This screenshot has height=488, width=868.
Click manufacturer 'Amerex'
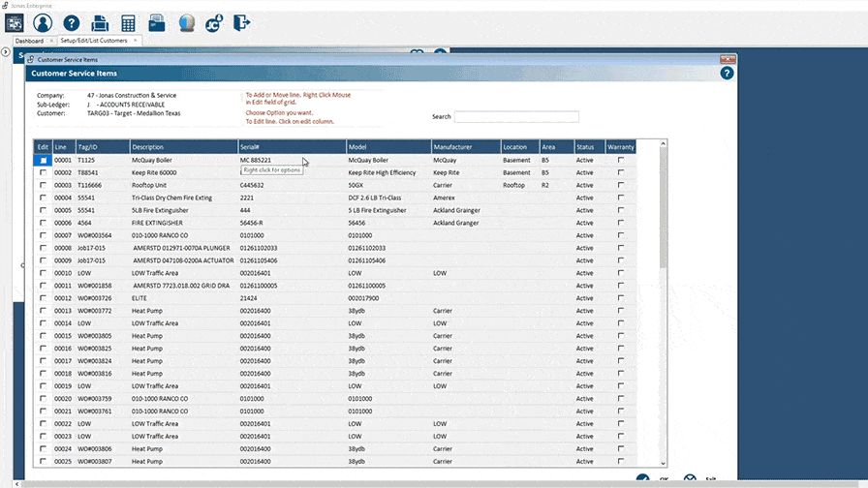(x=444, y=198)
